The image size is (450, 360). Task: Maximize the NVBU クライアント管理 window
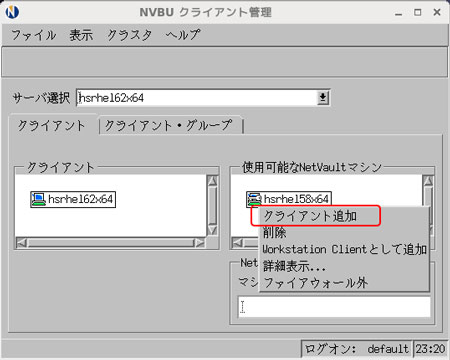click(418, 12)
